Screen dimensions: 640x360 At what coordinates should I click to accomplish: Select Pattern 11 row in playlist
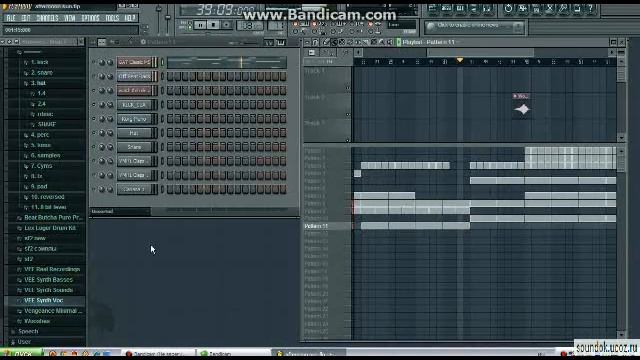click(327, 226)
